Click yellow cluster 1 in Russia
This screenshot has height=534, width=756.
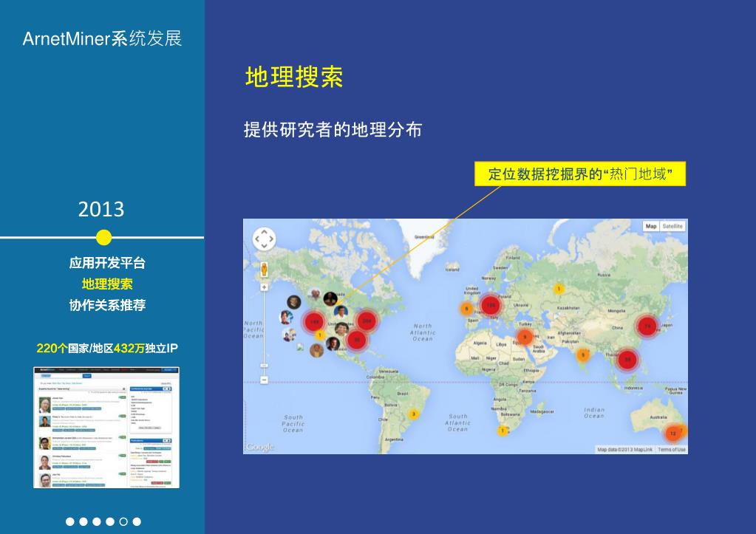559,289
